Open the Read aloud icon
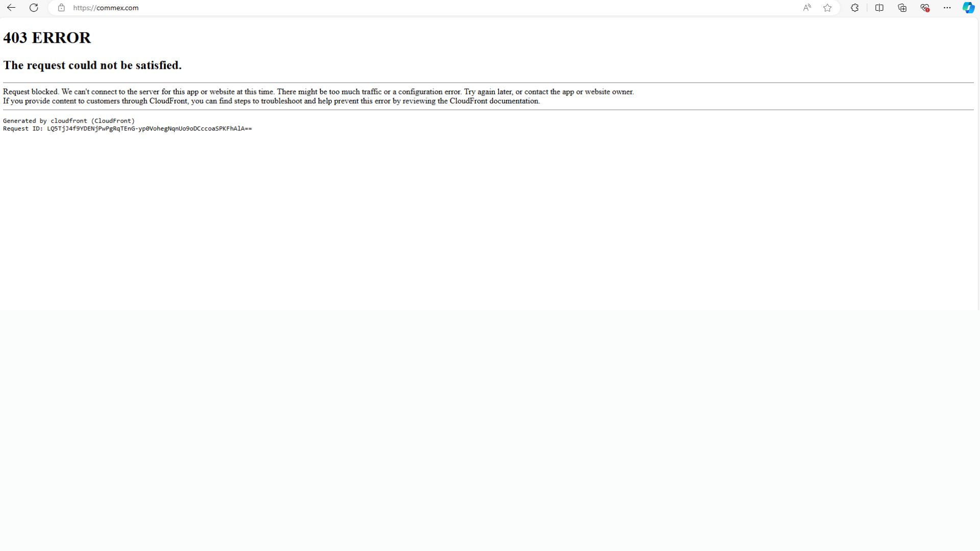This screenshot has height=551, width=980. 807,8
